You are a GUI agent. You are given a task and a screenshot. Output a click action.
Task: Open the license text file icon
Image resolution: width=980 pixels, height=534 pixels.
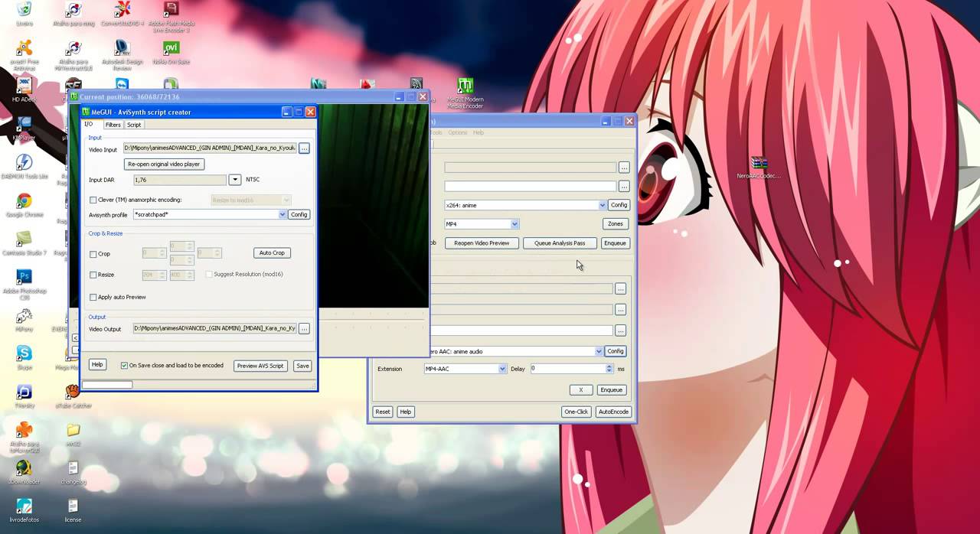point(73,510)
